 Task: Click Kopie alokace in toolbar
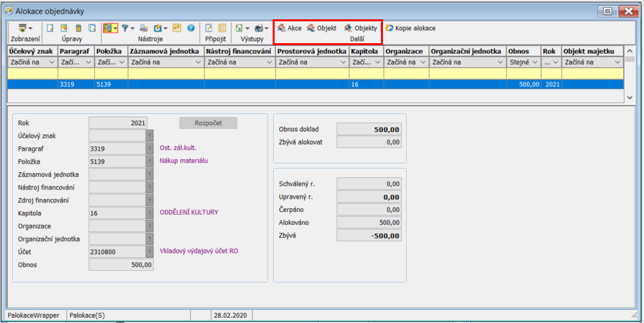[x=410, y=28]
